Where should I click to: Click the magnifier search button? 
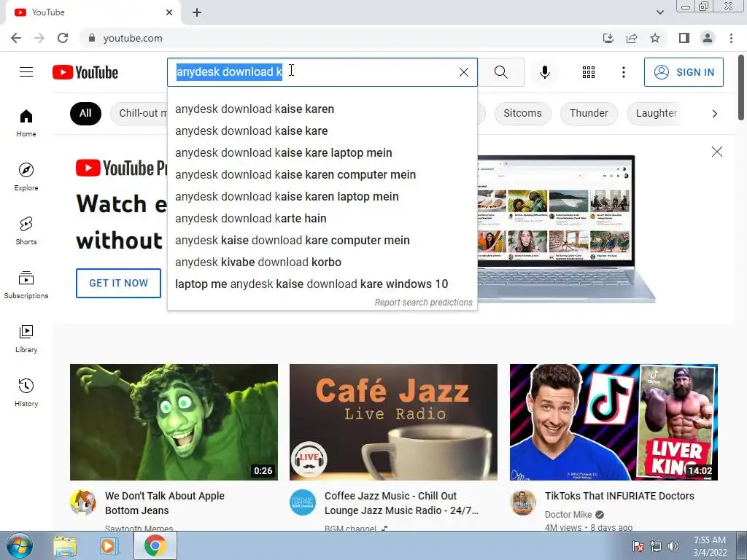500,72
